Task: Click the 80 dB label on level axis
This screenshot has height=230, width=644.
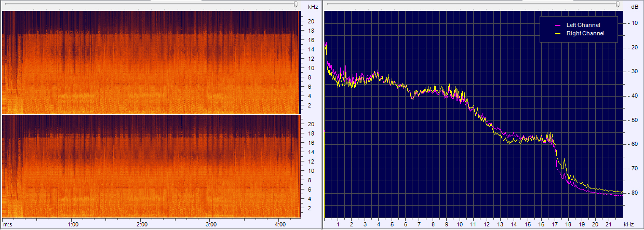Action: (x=634, y=193)
